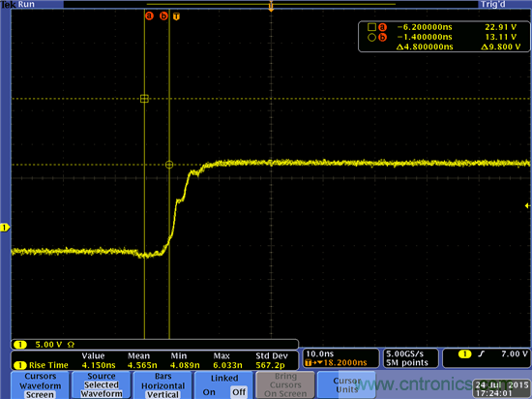Open the Cursor Units menu

coord(346,385)
